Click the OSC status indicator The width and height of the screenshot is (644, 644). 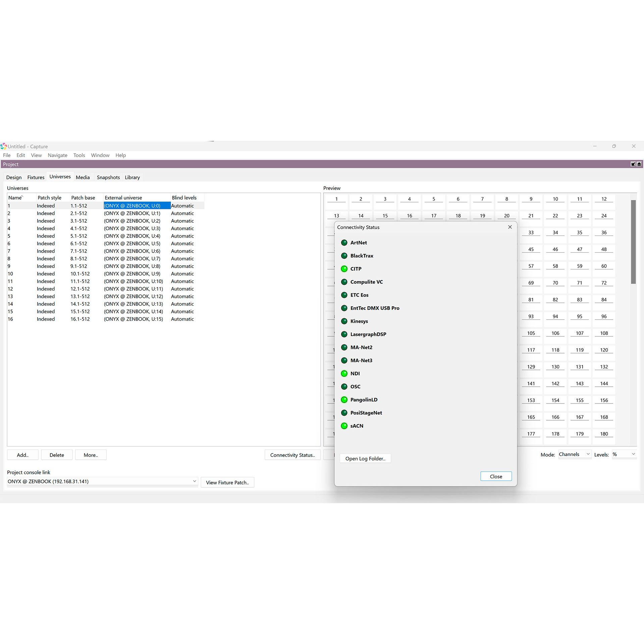click(344, 386)
